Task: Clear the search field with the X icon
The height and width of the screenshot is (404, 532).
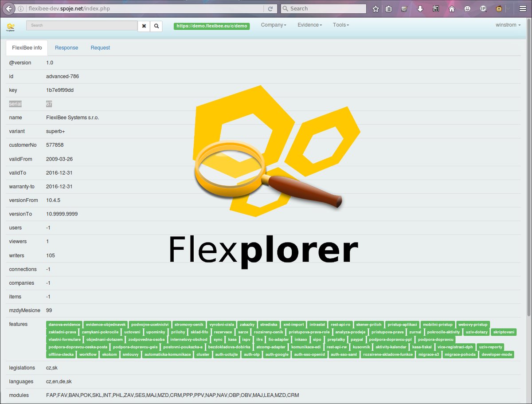Action: pyautogui.click(x=144, y=26)
